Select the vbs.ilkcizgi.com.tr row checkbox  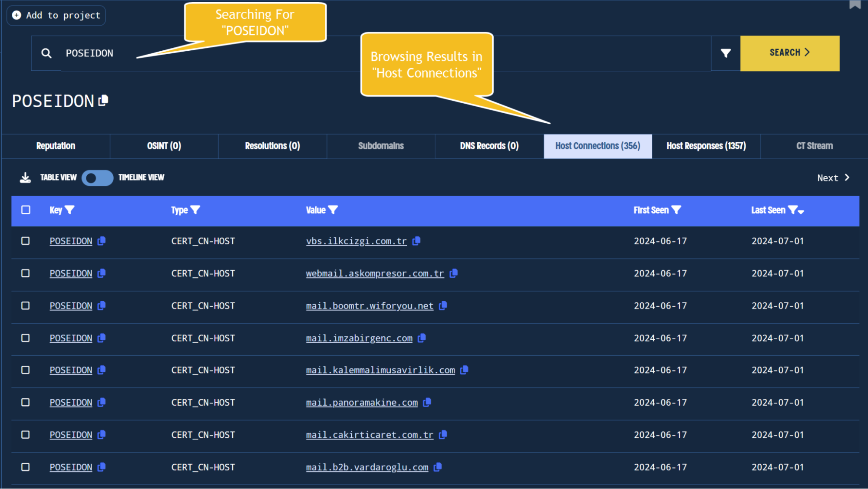point(26,241)
